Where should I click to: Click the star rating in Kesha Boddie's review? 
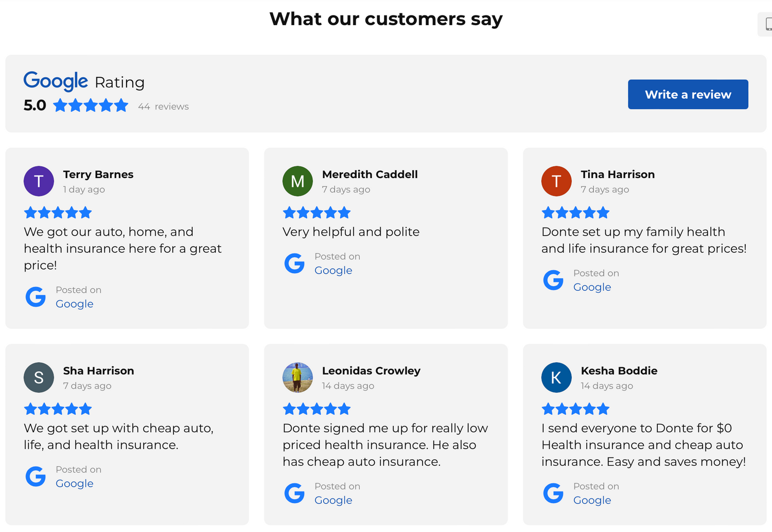click(575, 409)
